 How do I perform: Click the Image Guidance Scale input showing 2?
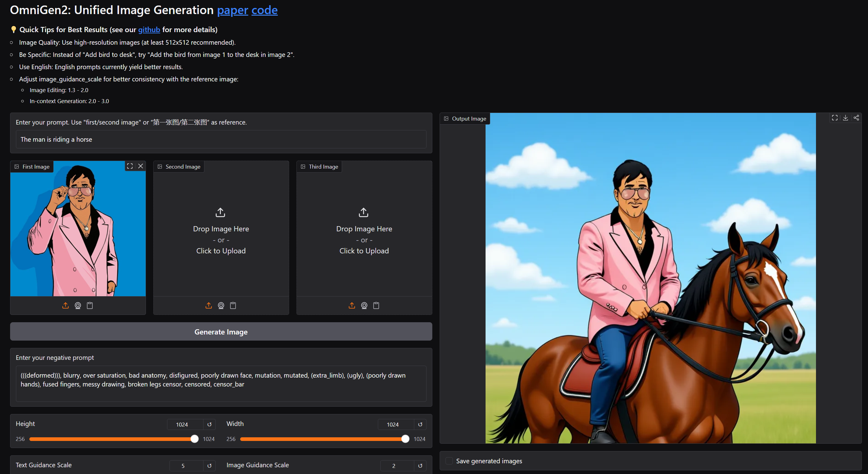click(x=397, y=465)
